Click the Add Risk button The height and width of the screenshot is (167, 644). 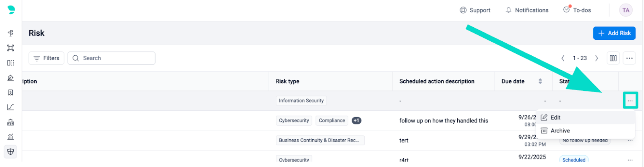[x=614, y=33]
